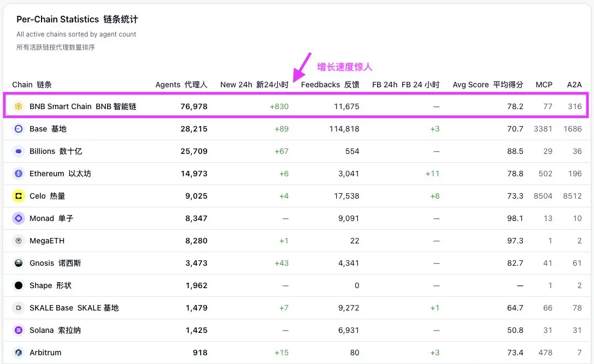Click the 918 agents value
594x364 pixels.
pyautogui.click(x=200, y=353)
